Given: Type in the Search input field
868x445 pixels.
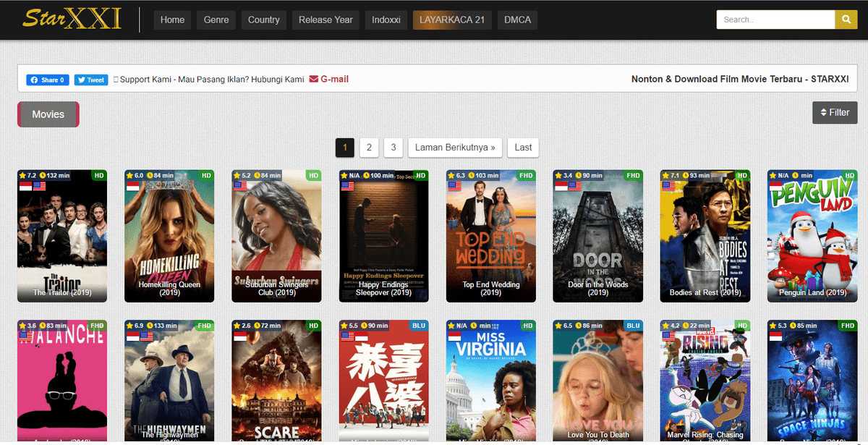Looking at the screenshot, I should pos(775,20).
